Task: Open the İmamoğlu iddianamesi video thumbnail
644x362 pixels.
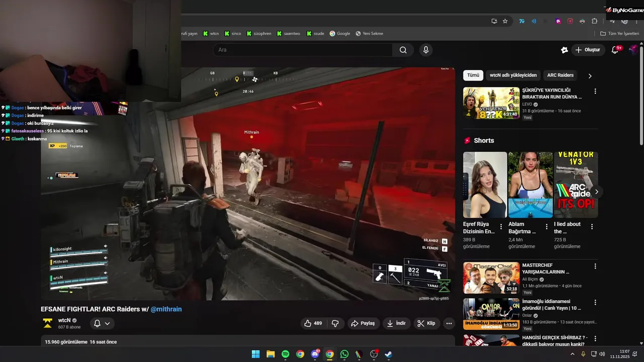Action: click(491, 314)
